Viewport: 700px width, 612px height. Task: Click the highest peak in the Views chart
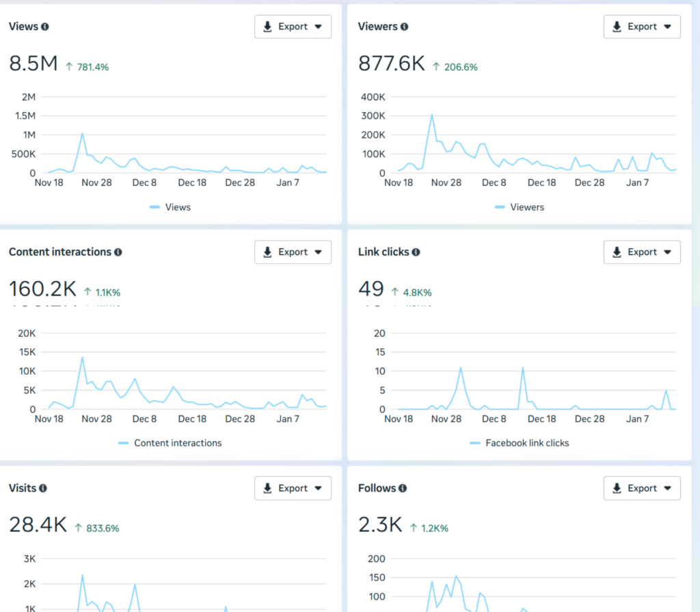click(x=83, y=133)
